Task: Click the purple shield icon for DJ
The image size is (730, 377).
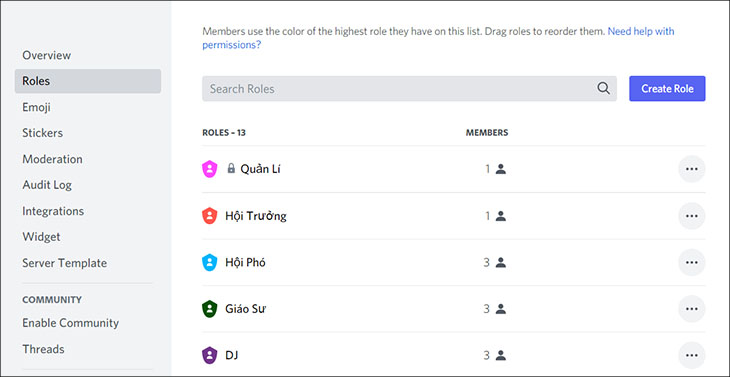Action: click(x=210, y=356)
